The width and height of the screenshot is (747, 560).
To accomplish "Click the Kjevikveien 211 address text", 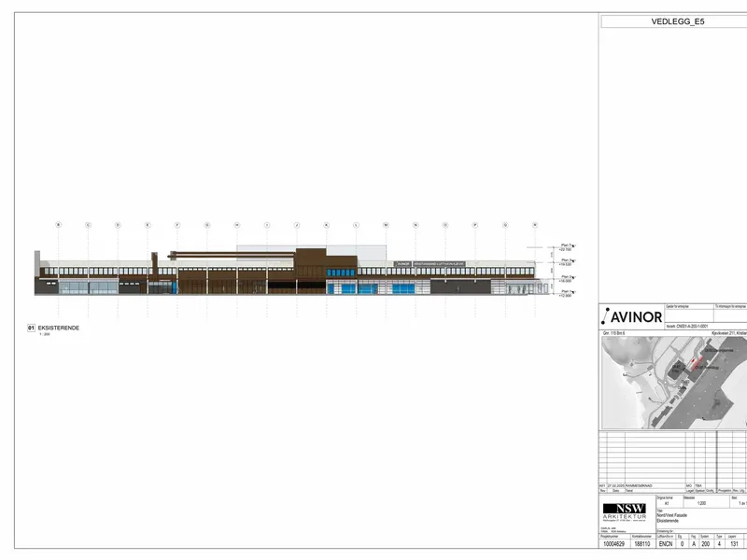I will point(729,333).
